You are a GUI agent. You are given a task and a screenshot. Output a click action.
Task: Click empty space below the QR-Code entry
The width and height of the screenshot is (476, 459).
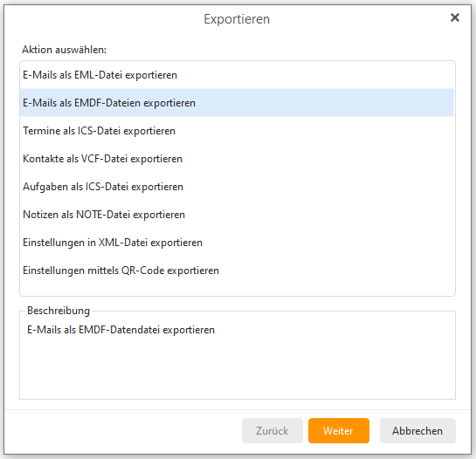237,290
